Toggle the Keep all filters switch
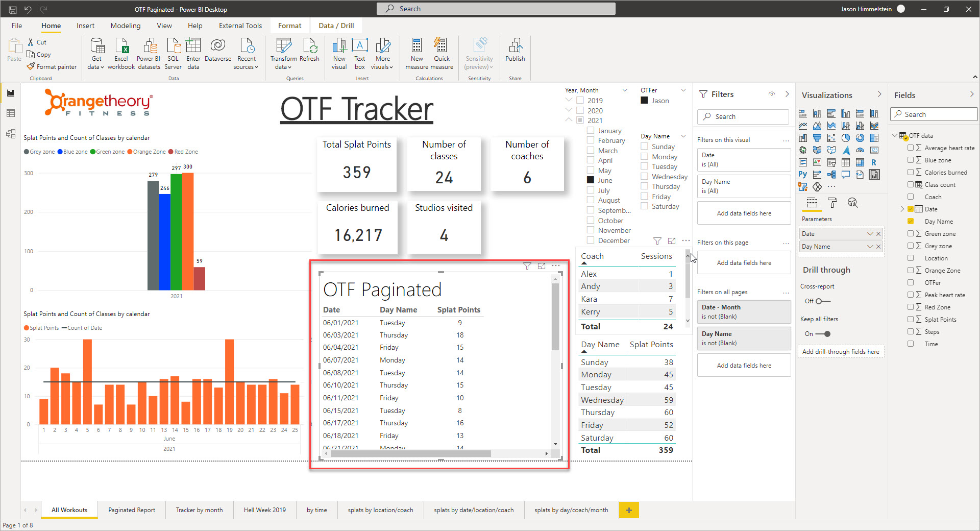The height and width of the screenshot is (531, 980). [x=823, y=334]
